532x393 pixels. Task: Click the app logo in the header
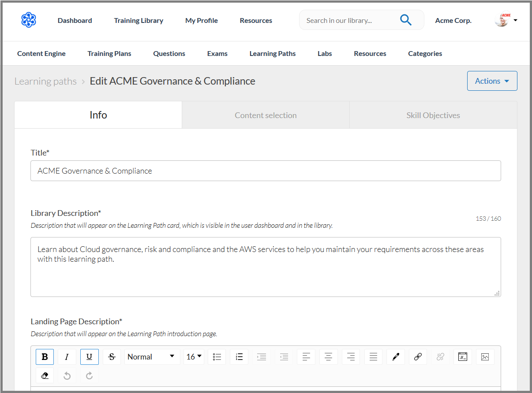29,20
